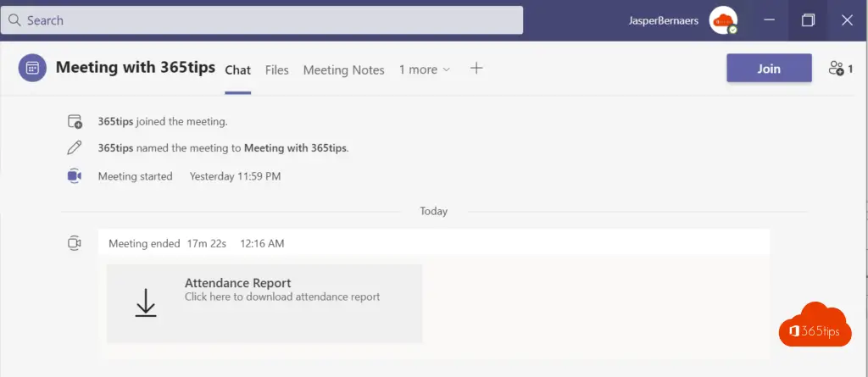Click the Meeting ended camera icon
Image resolution: width=868 pixels, height=377 pixels.
click(x=75, y=243)
